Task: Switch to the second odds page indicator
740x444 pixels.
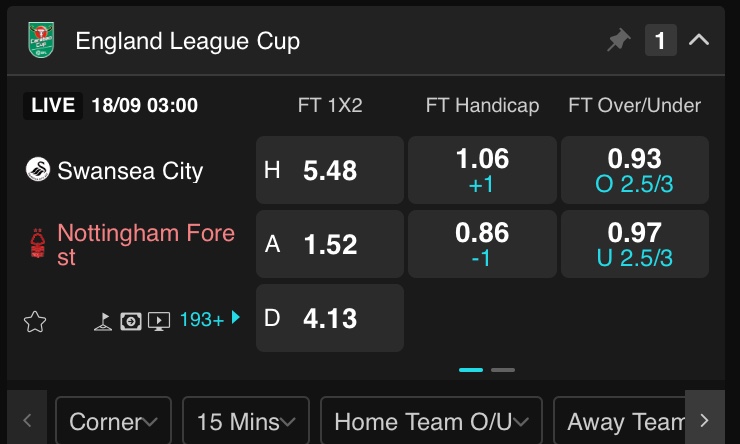Action: [x=503, y=370]
